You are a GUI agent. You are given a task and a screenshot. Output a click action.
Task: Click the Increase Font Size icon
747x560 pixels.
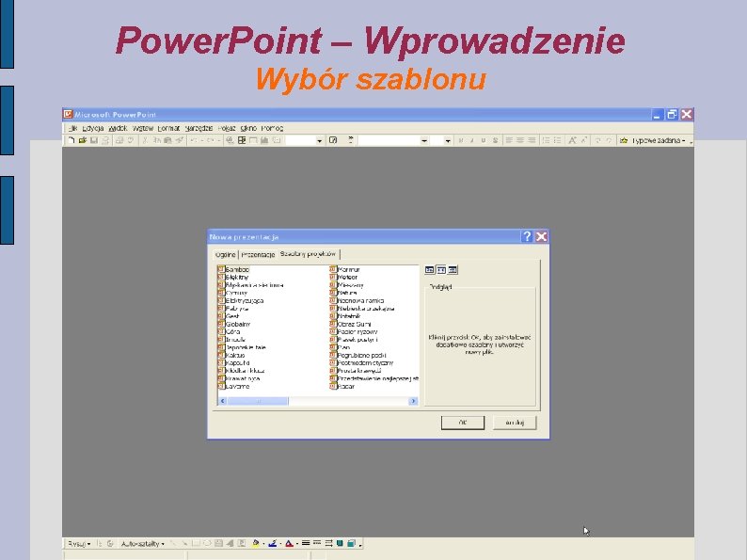[x=572, y=140]
